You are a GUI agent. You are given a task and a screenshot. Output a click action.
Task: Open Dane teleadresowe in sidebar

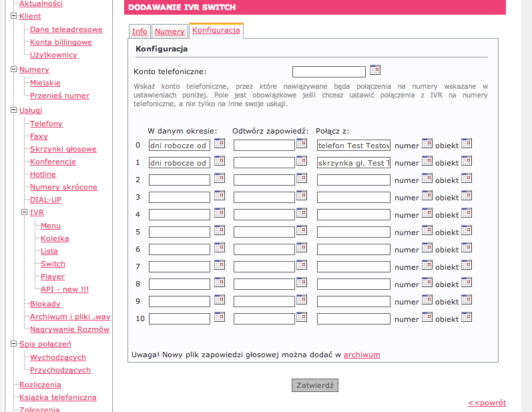click(x=66, y=29)
